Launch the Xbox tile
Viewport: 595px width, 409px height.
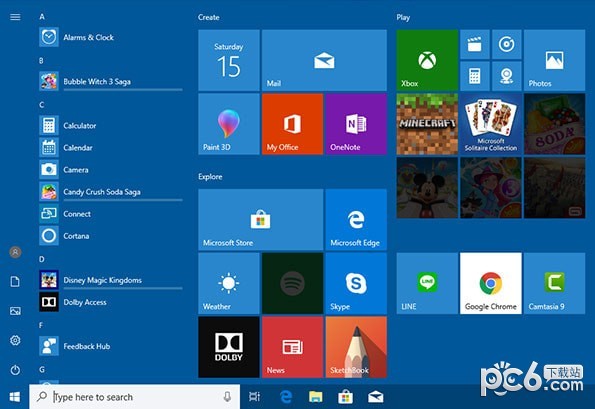click(427, 60)
